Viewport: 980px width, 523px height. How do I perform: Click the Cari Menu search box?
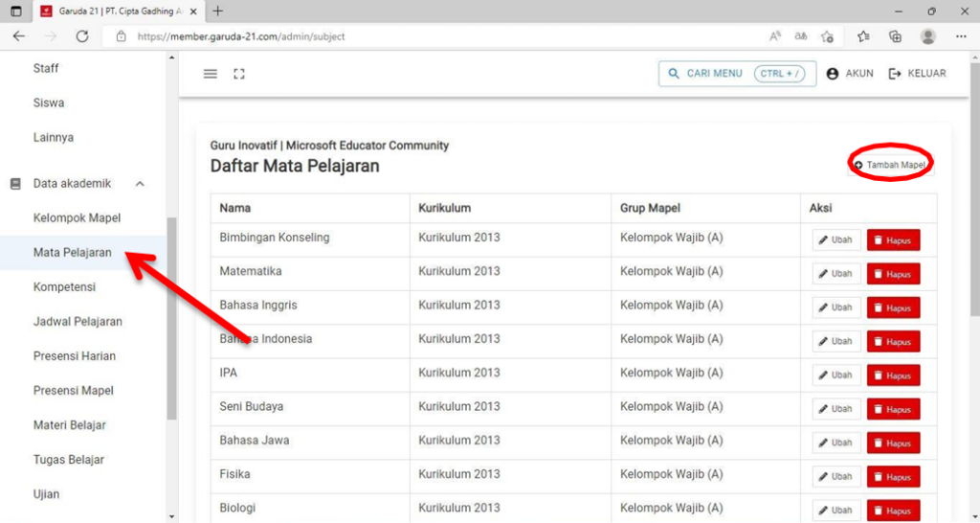point(737,73)
